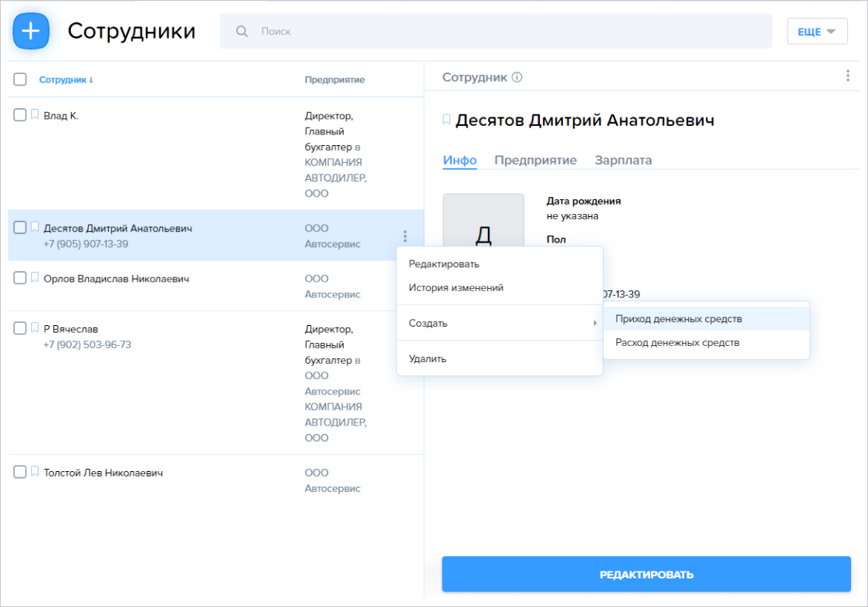Click ООО Автосервис link in Толстой row

pos(332,480)
